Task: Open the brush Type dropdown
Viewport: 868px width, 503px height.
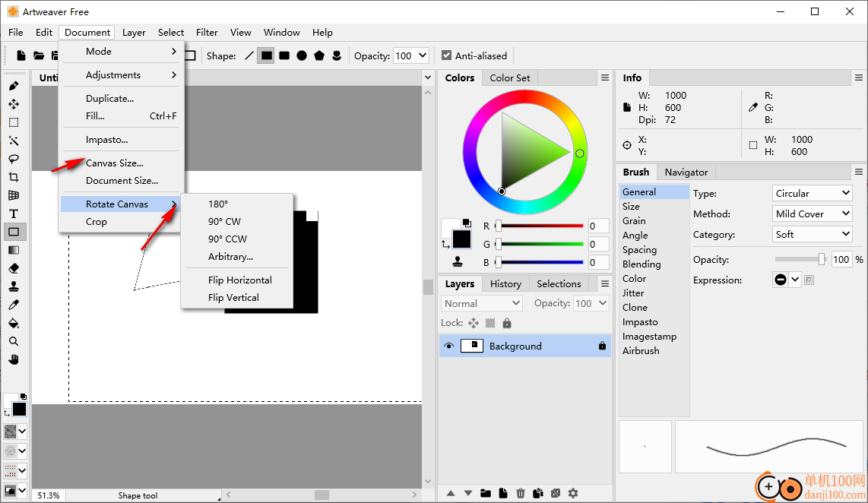Action: click(812, 193)
